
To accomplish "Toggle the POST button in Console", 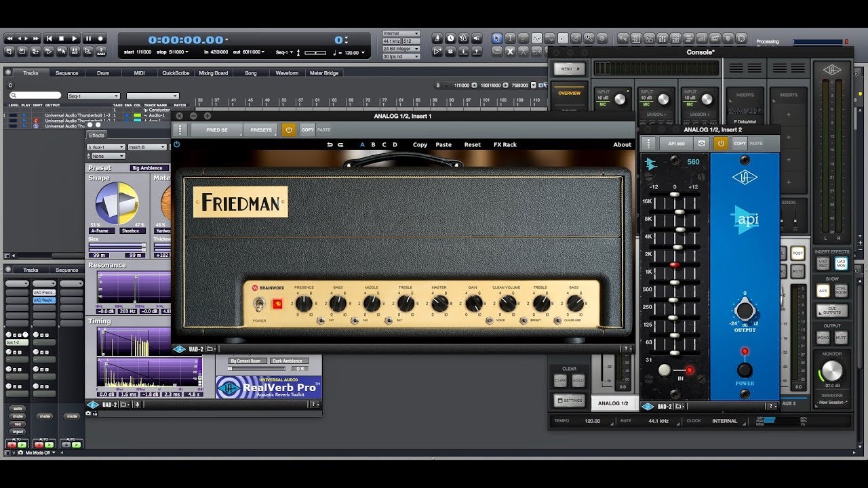I will click(798, 253).
